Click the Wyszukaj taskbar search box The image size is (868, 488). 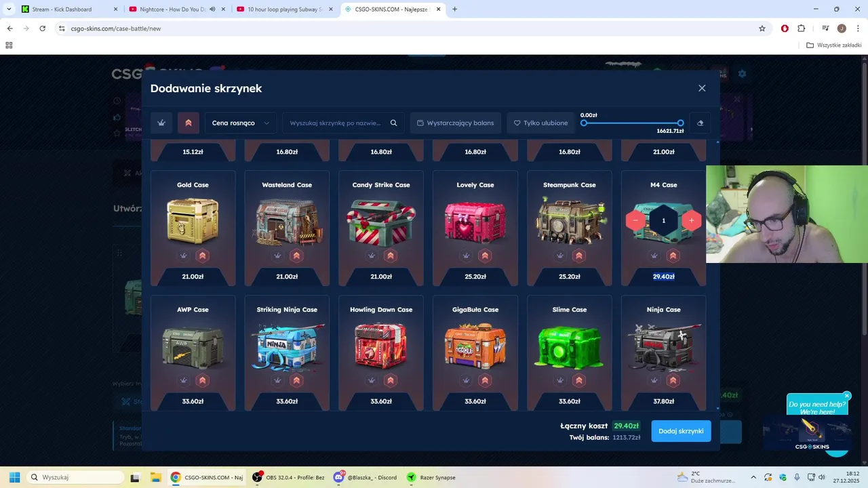75,477
